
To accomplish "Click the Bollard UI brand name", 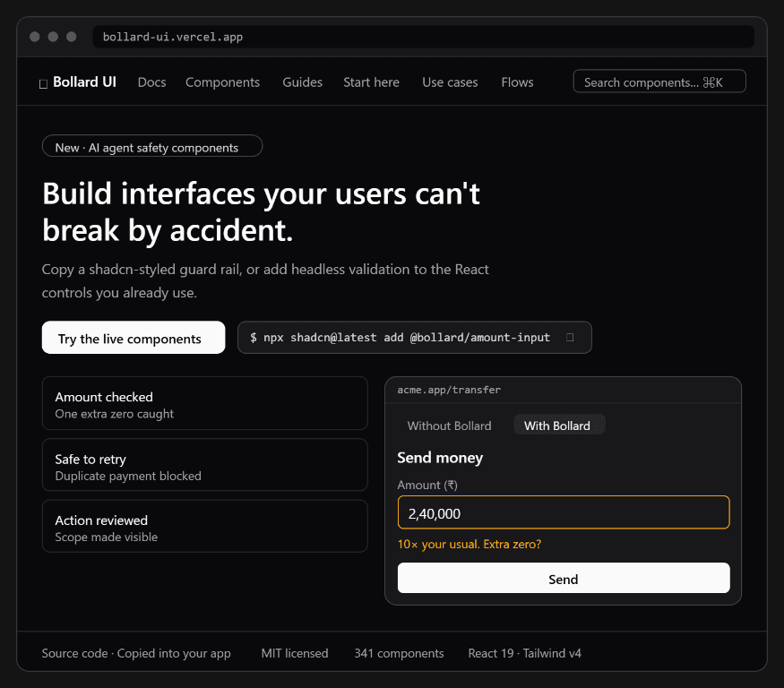I will tap(84, 82).
